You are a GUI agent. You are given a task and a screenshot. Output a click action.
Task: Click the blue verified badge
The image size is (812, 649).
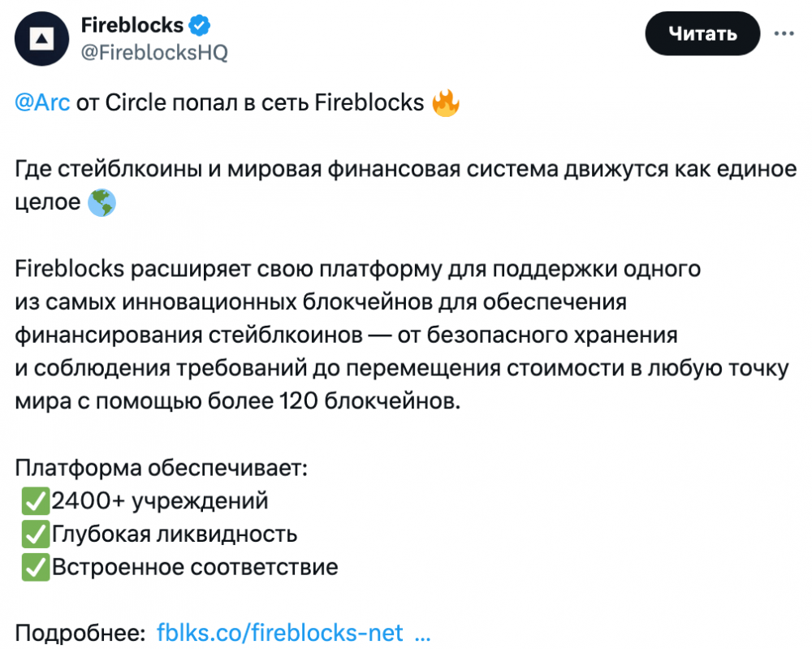click(201, 25)
